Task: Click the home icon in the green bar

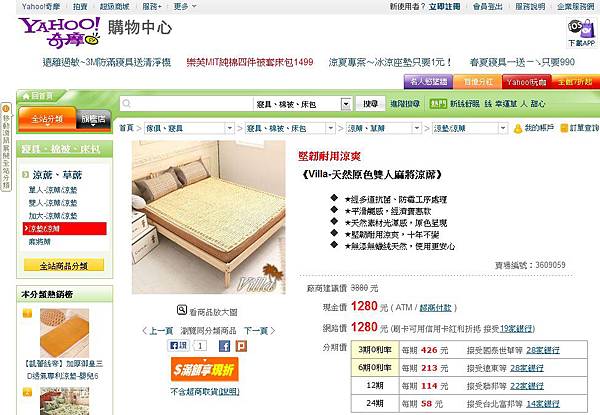Action: (26, 96)
